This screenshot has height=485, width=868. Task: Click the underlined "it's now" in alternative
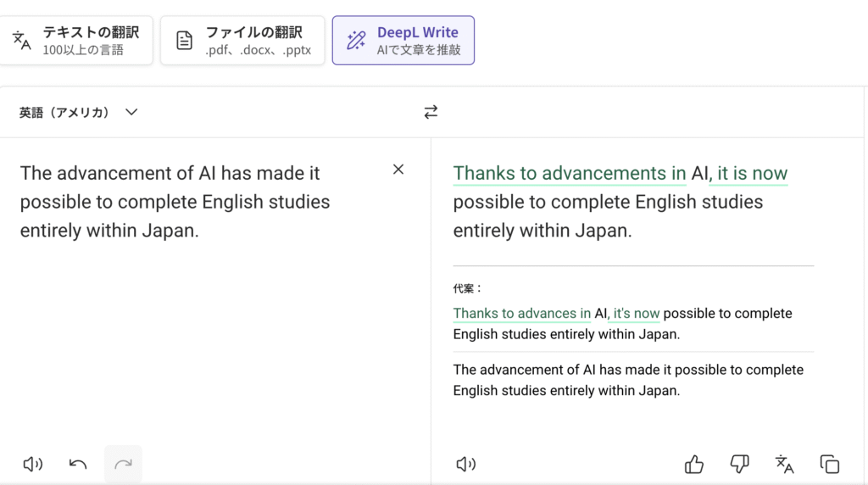[637, 314]
